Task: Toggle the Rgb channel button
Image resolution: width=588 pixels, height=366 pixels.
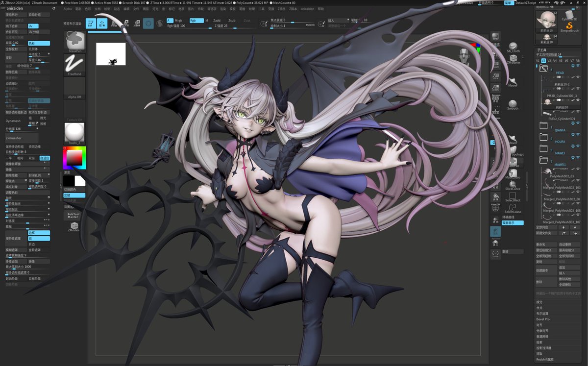Action: (x=196, y=21)
